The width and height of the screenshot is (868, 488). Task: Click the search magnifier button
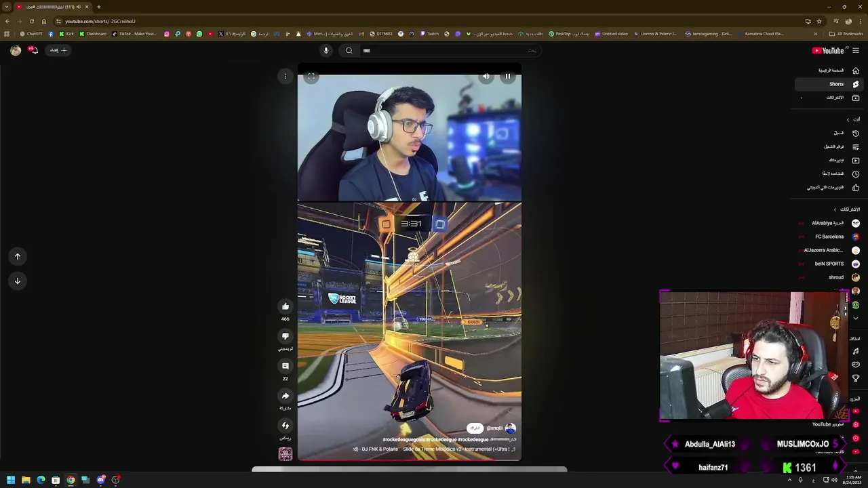pyautogui.click(x=349, y=50)
